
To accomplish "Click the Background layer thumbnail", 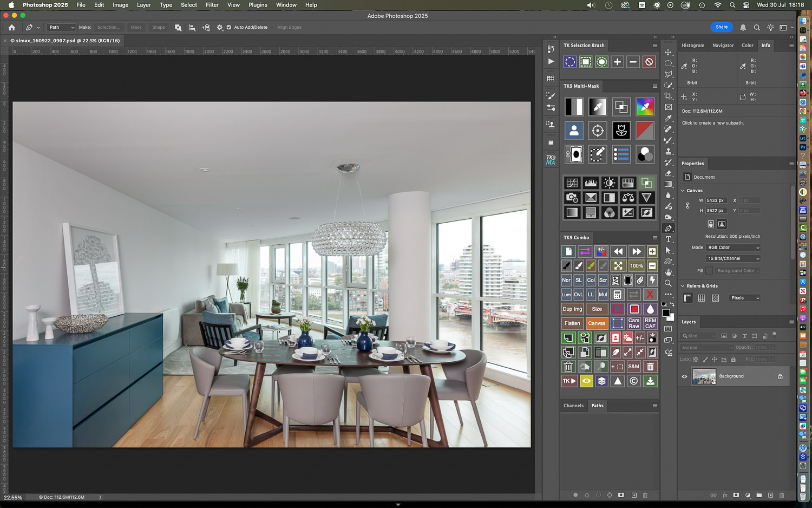I will 704,376.
